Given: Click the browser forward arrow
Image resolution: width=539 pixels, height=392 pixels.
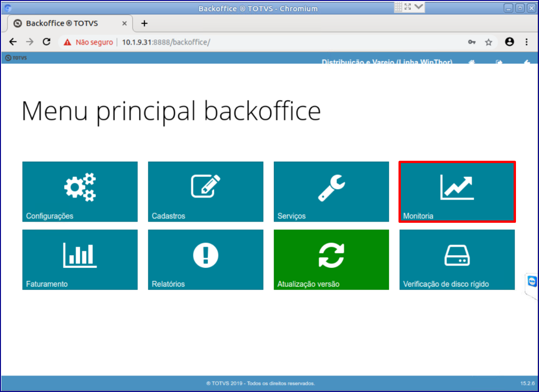Looking at the screenshot, I should click(30, 42).
